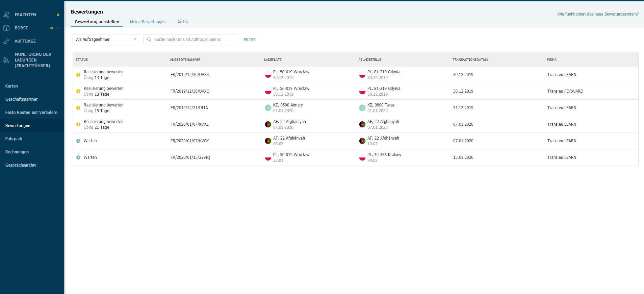Expand the Börse submenu chevron

[58, 28]
